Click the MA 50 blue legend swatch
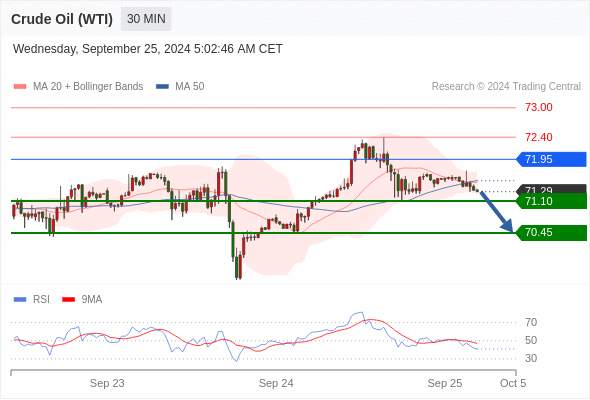The image size is (590, 400). [x=162, y=87]
